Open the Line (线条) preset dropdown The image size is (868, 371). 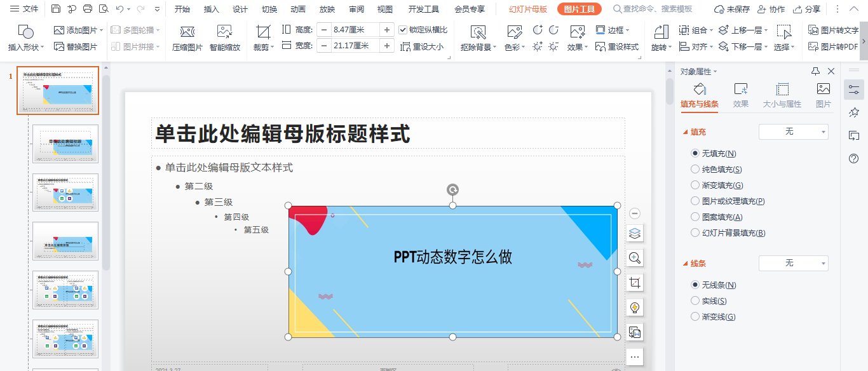click(x=794, y=263)
